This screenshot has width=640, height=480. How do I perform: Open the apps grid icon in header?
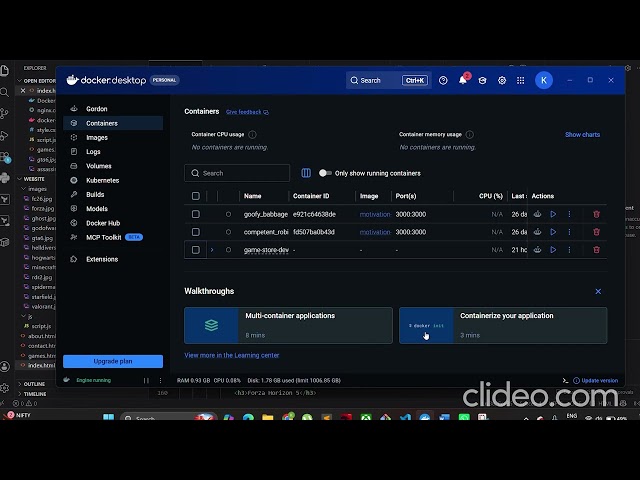520,80
